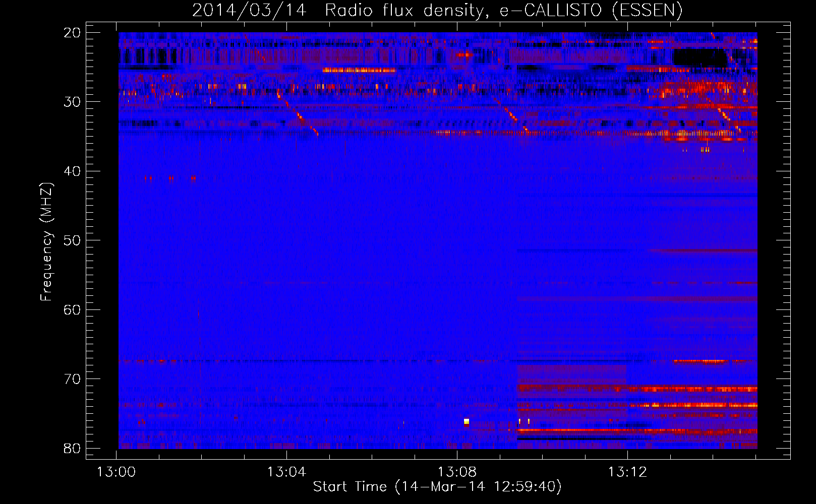This screenshot has width=816, height=504.
Task: Click the "Start Time (14-Mar-14 12:59:40)" label
Action: pos(437,487)
